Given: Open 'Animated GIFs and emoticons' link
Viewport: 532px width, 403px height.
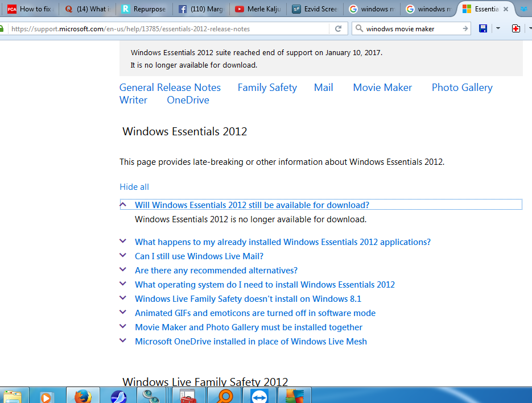Looking at the screenshot, I should (255, 313).
